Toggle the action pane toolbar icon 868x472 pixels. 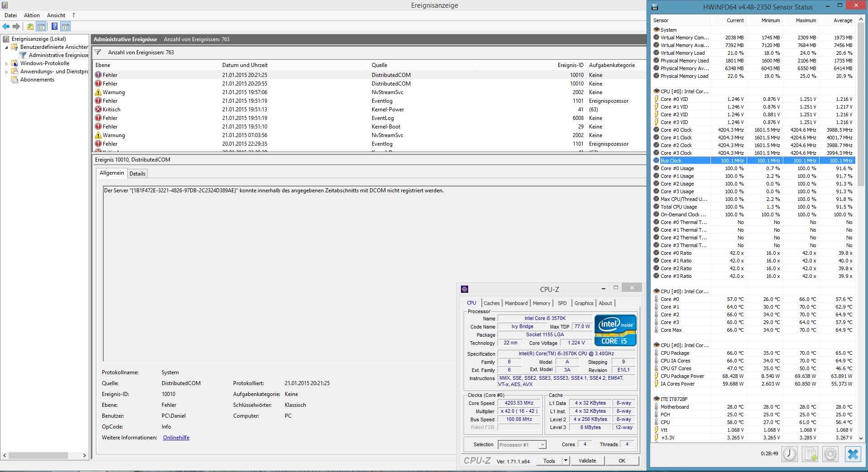point(66,27)
